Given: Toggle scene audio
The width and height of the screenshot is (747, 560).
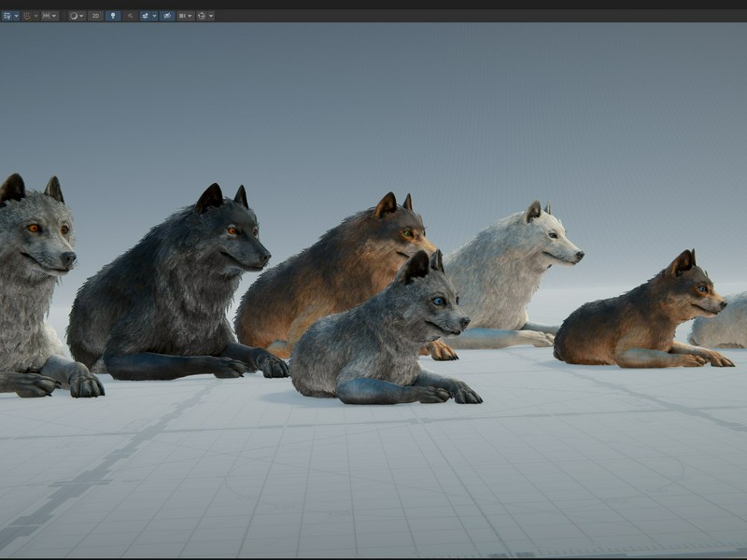Looking at the screenshot, I should tap(130, 16).
